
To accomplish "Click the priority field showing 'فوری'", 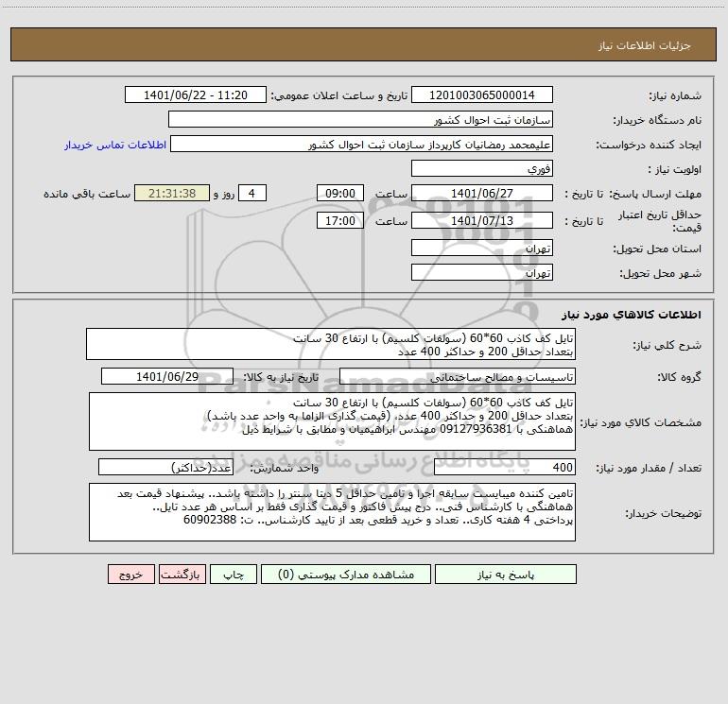I will [x=482, y=169].
